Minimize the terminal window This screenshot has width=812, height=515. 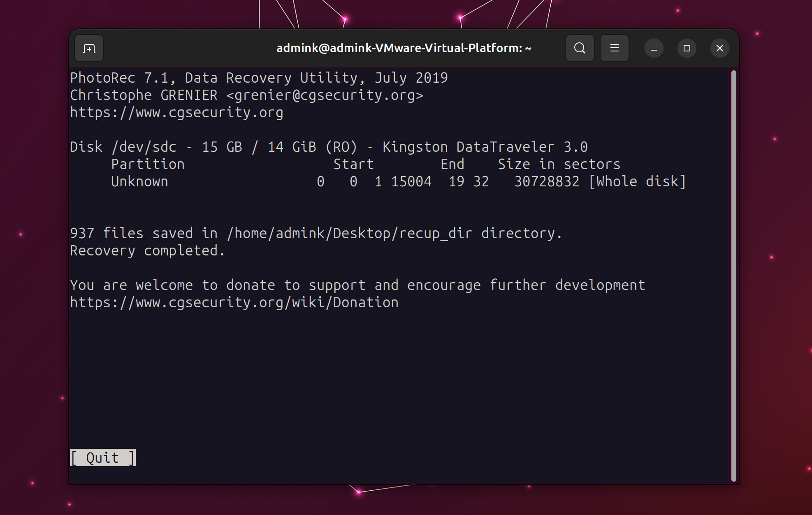coord(654,49)
